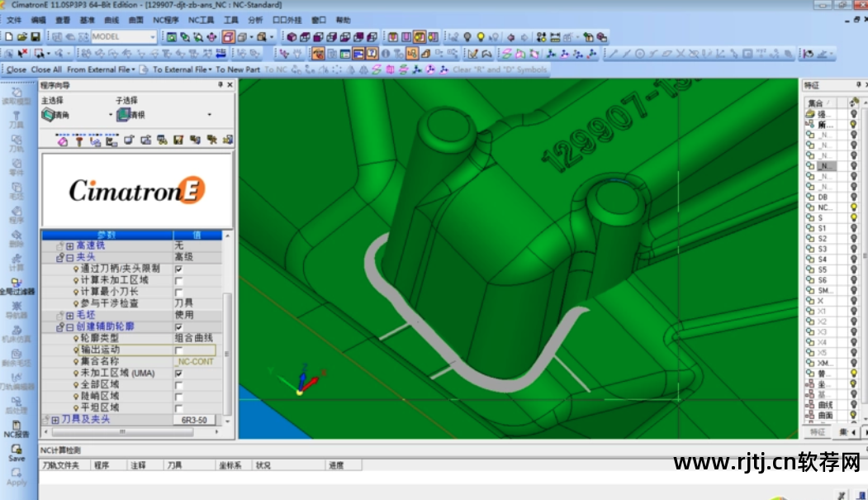
Task: Click the 后处理 post-process icon in the sidebar
Action: pos(17,405)
